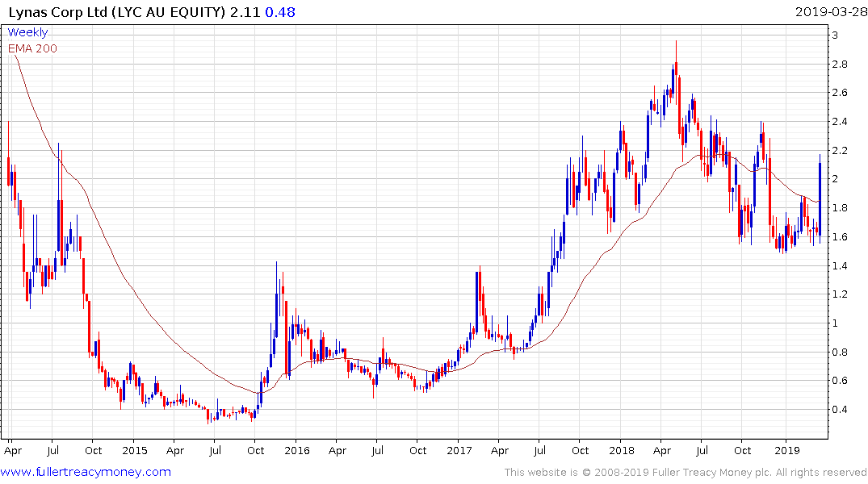Click the 2016 x-axis label
The width and height of the screenshot is (868, 484).
296,450
